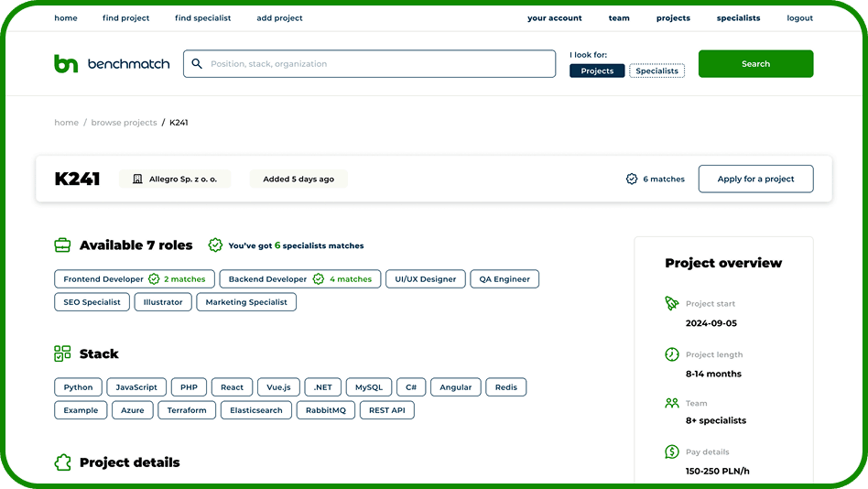The image size is (868, 489).
Task: Click the building icon beside Allegro
Action: point(137,179)
